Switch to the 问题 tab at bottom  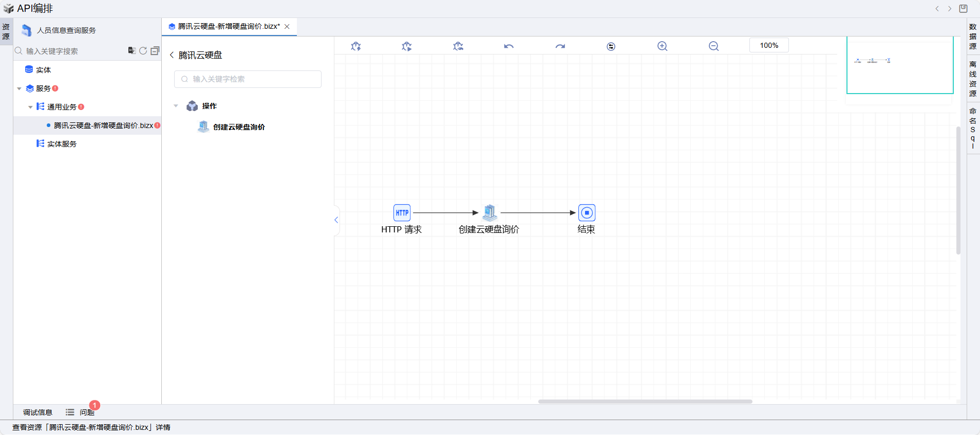(86, 412)
